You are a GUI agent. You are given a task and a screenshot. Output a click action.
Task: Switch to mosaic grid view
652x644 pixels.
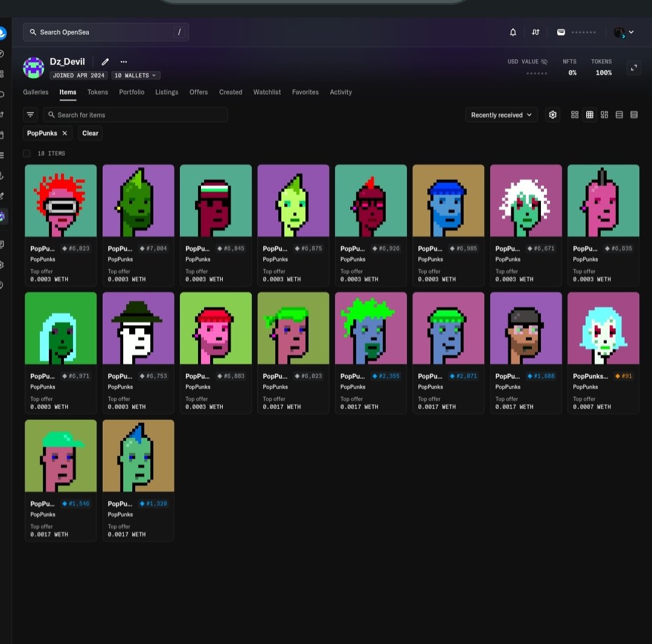[604, 115]
